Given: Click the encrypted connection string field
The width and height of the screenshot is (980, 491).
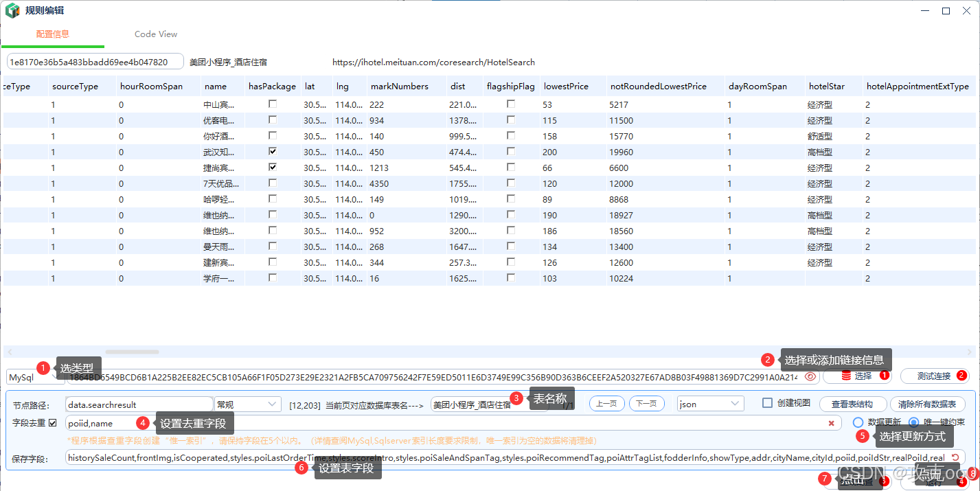Looking at the screenshot, I should click(442, 376).
